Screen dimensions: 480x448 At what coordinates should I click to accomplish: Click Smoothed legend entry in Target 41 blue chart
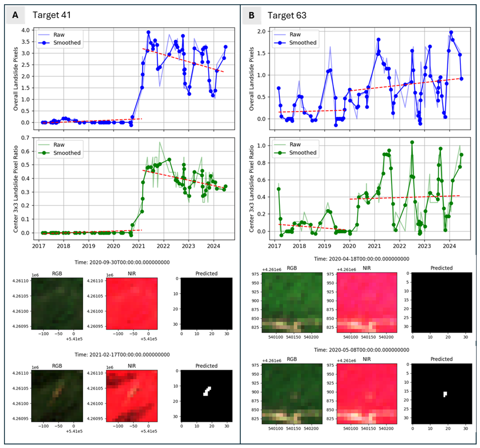point(67,43)
